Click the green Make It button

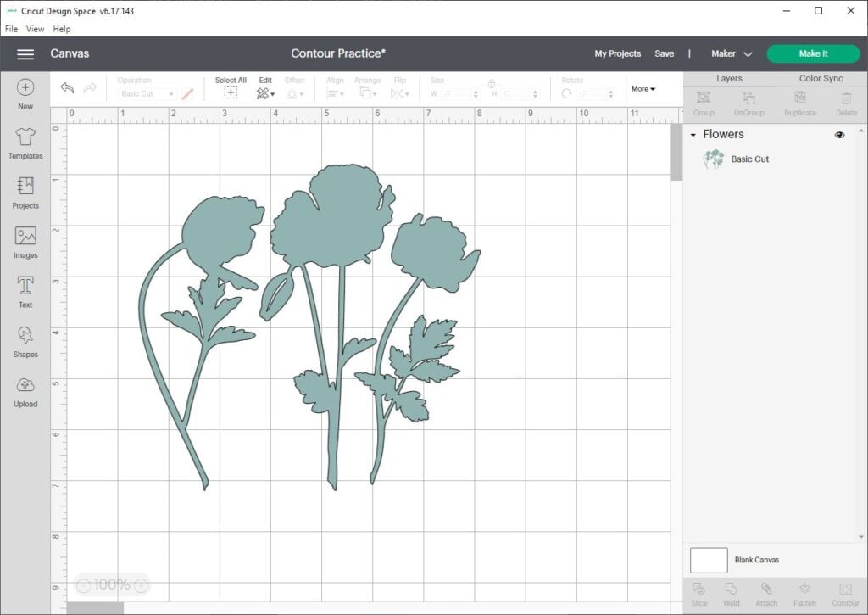pyautogui.click(x=813, y=53)
